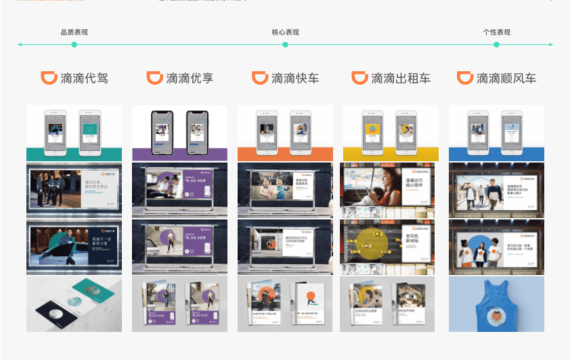The image size is (570, 360).
Task: Open the lower 滴滴快车 bus-stop billboard
Action: (x=285, y=247)
